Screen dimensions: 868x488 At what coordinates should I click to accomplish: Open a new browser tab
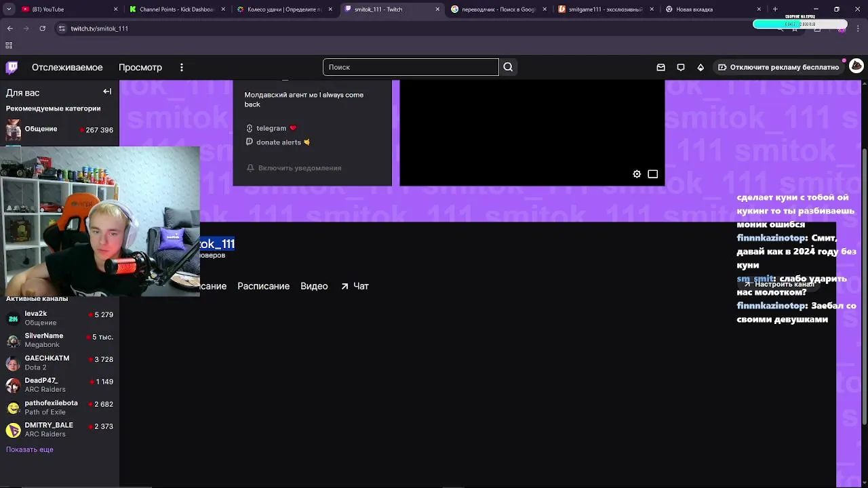point(774,9)
